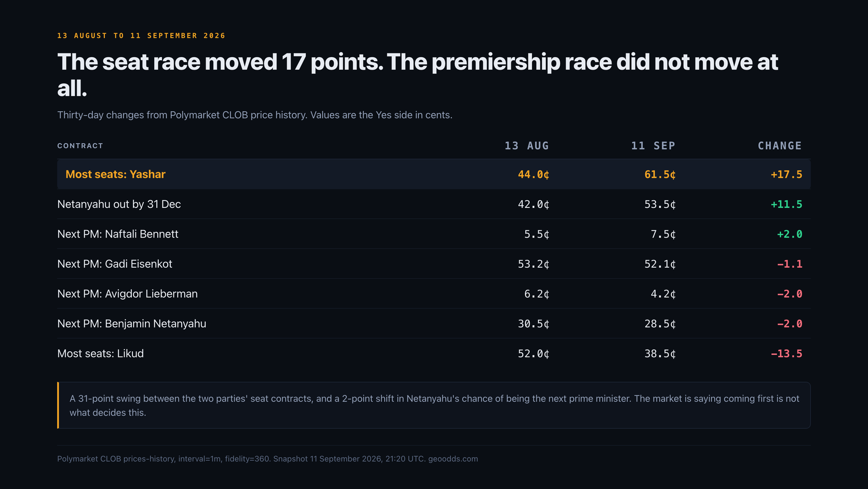
Task: Click the headline about the seat race
Action: [x=417, y=75]
